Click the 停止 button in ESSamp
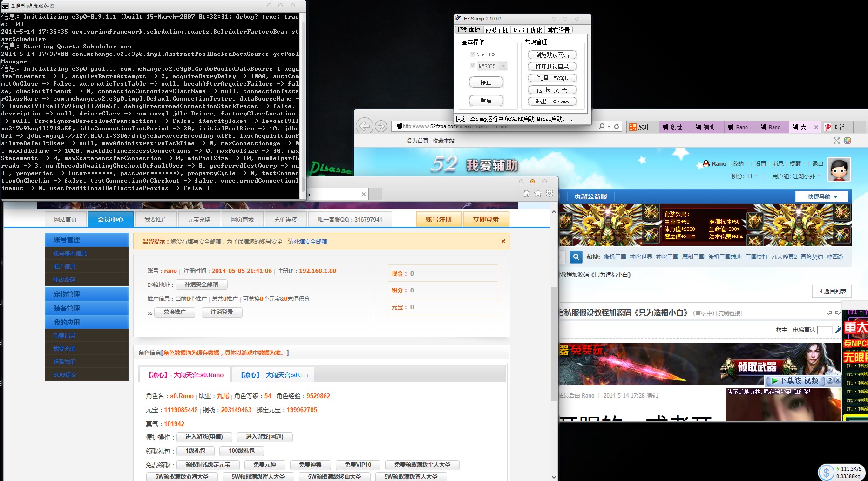The width and height of the screenshot is (868, 481). click(x=486, y=82)
